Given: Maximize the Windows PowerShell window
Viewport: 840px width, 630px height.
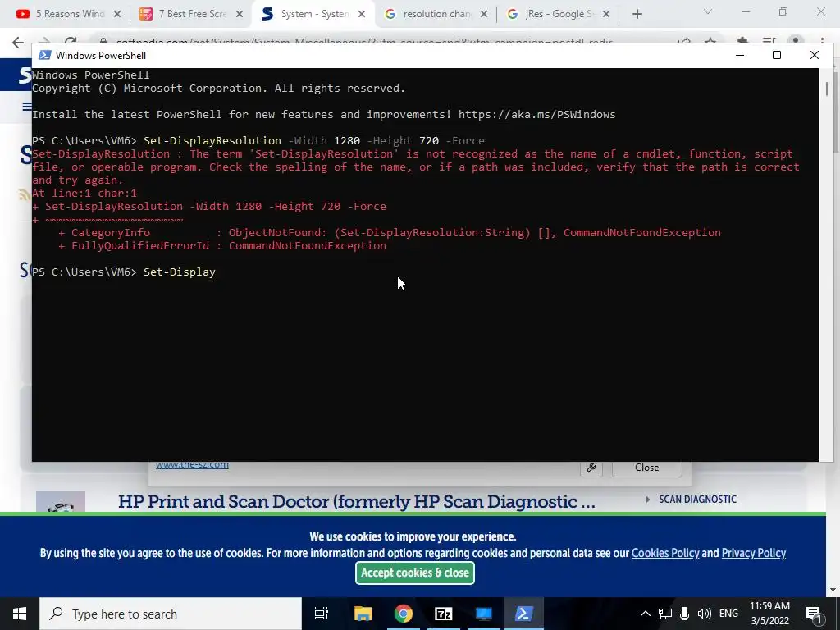Looking at the screenshot, I should (777, 55).
